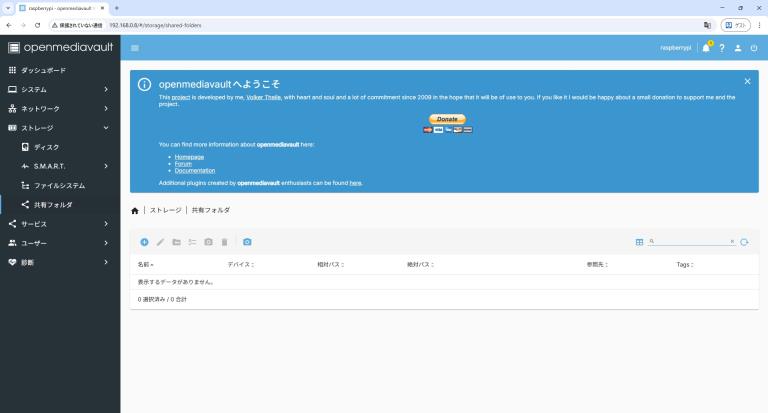Click the '0 選択済み / 0 合計' status text
The height and width of the screenshot is (413, 768).
pyautogui.click(x=162, y=299)
